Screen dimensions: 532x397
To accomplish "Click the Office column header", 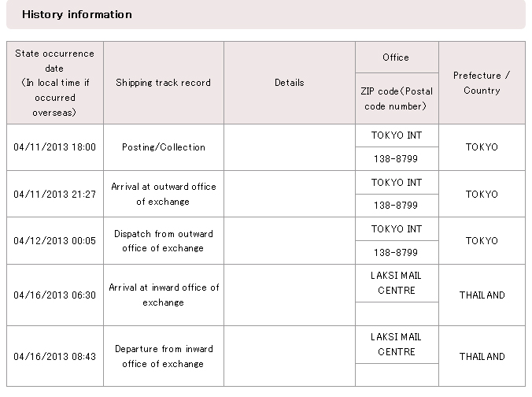I will [396, 58].
